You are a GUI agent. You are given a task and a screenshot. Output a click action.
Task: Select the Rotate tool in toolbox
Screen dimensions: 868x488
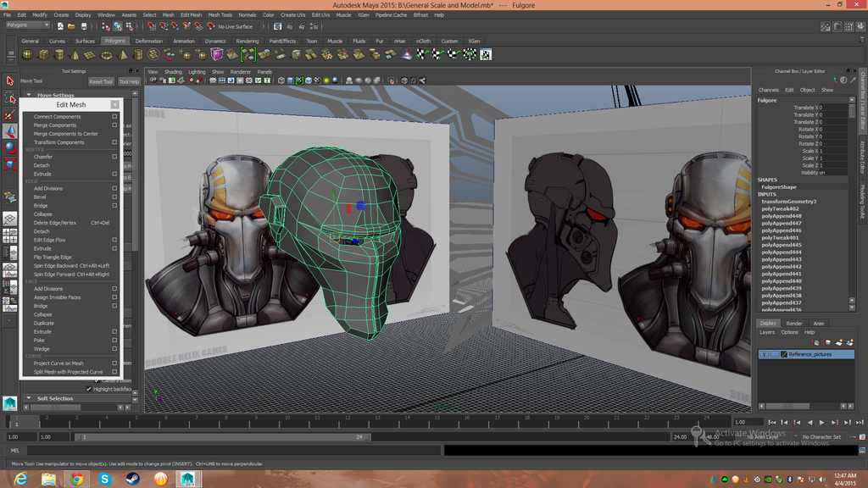point(9,146)
